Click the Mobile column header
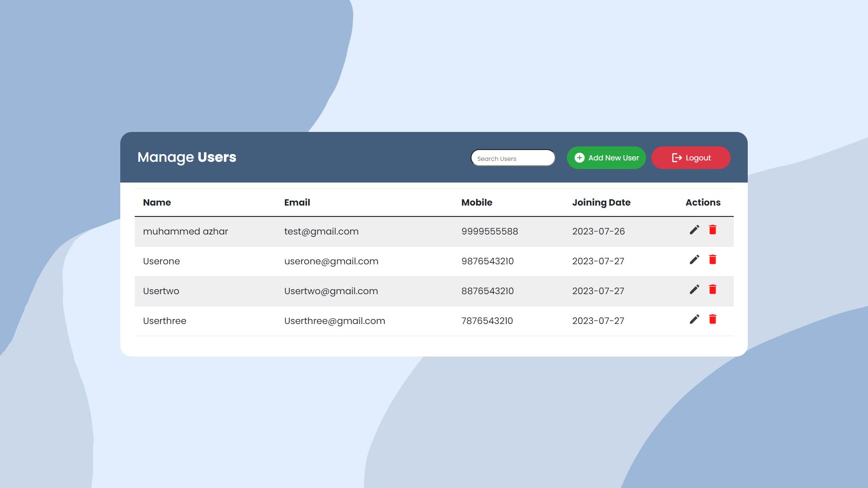Viewport: 868px width, 488px height. [476, 202]
